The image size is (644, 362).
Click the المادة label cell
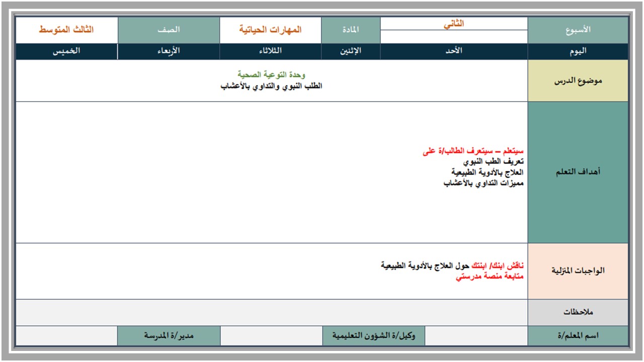pos(351,30)
